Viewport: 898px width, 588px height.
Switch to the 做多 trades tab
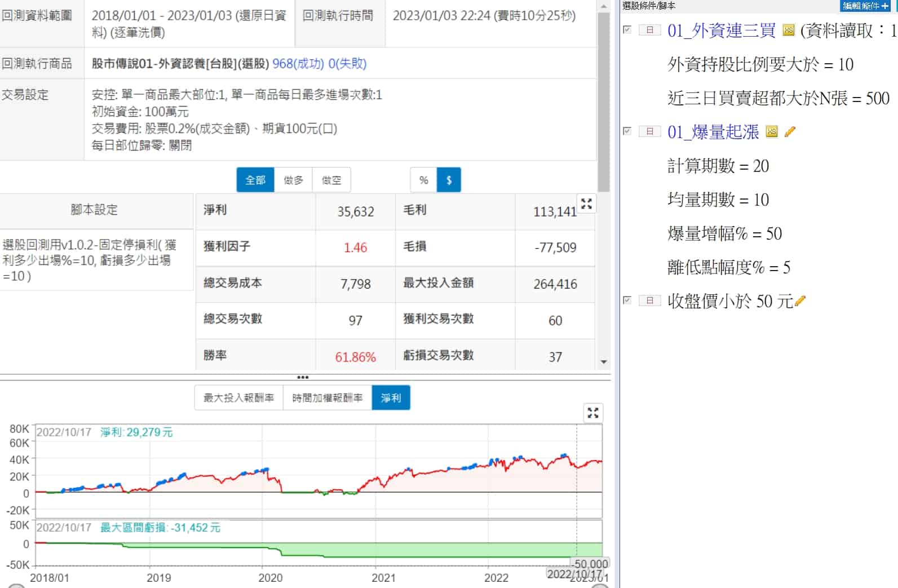click(293, 180)
